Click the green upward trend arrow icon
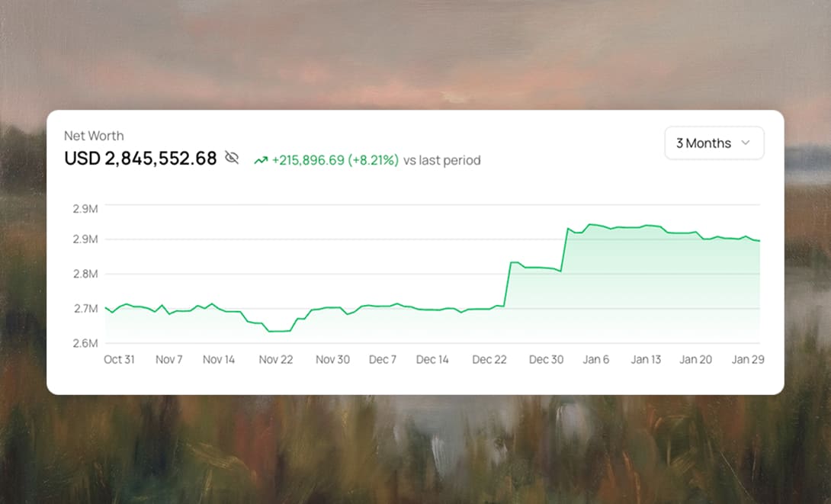This screenshot has width=831, height=504. click(259, 160)
